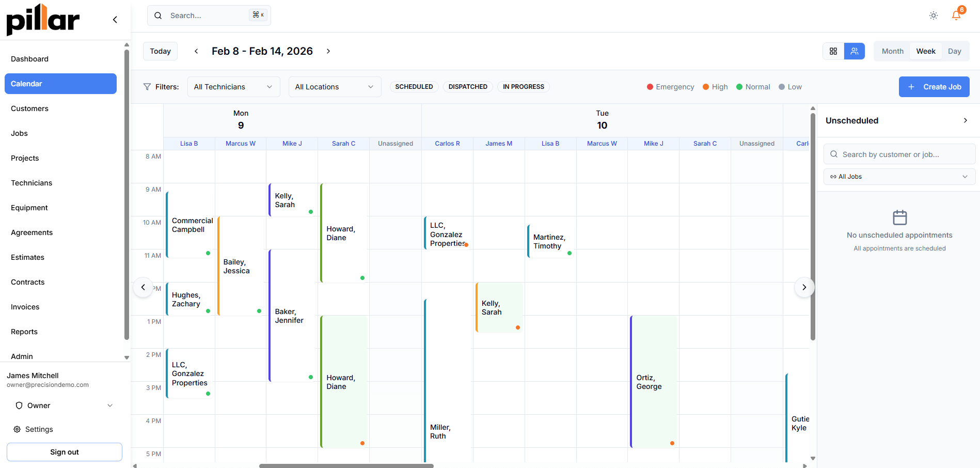Select the technician view people icon

click(855, 51)
